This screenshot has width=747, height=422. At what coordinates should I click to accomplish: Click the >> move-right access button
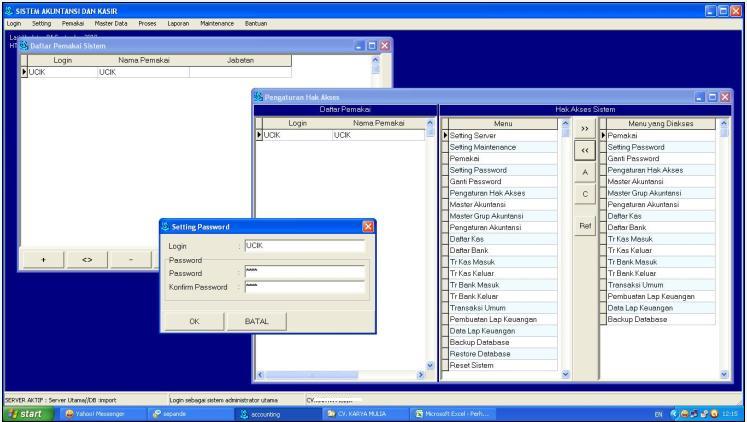[x=587, y=130]
